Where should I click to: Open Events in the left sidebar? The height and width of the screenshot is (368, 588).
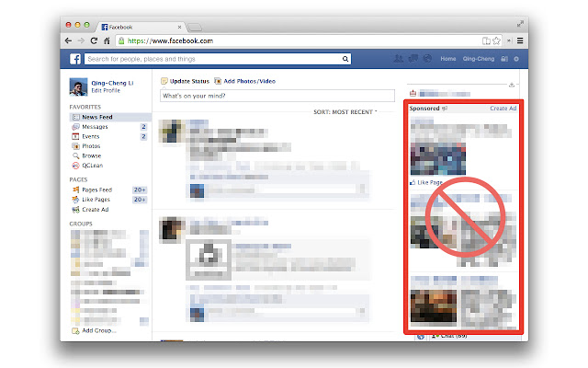click(90, 136)
